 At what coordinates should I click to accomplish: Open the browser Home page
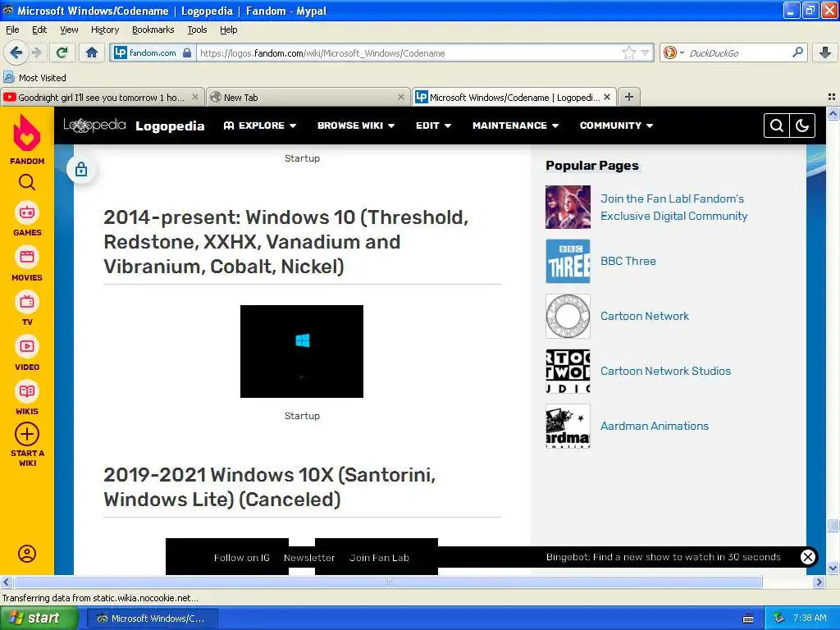point(92,52)
